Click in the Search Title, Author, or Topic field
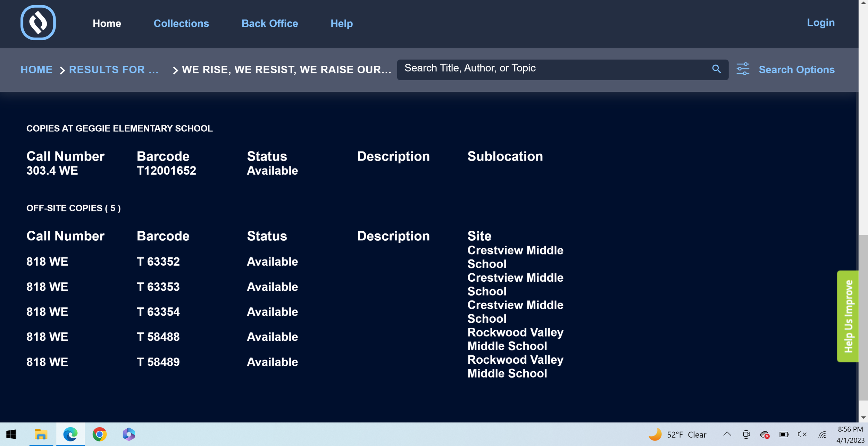The image size is (868, 446). pos(552,69)
